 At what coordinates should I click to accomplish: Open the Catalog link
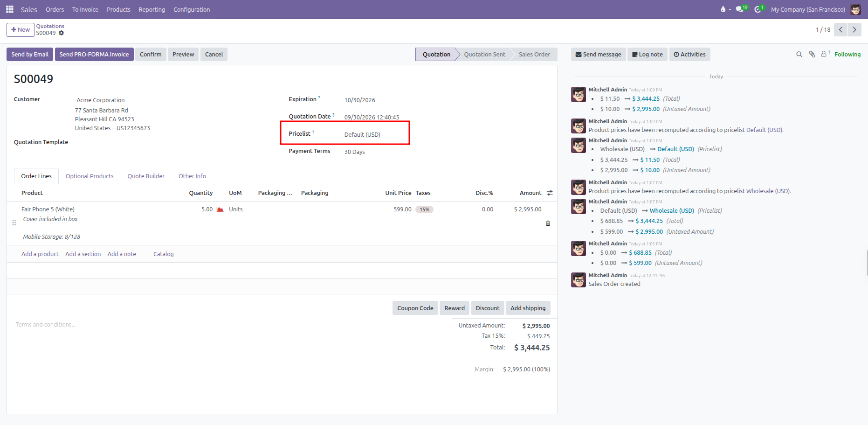pyautogui.click(x=164, y=254)
